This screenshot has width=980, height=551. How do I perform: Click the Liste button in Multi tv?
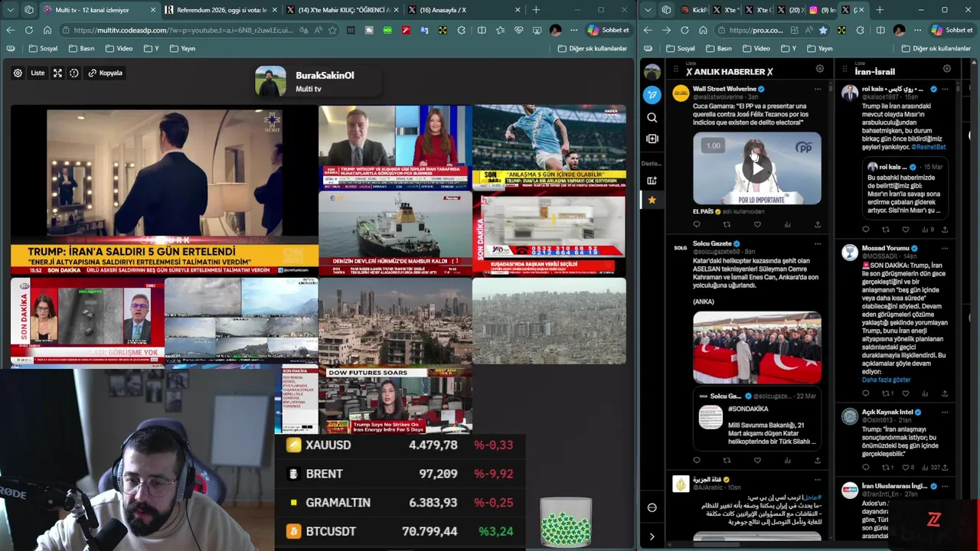(38, 73)
